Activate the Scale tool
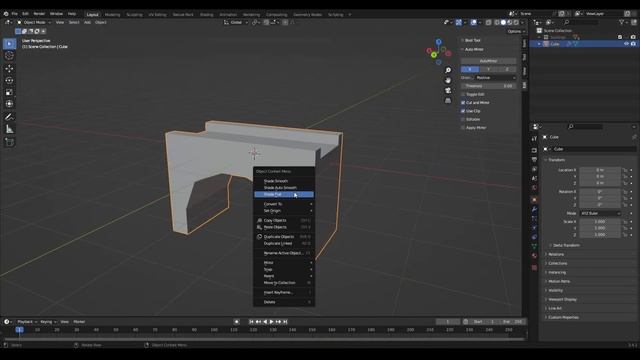640x360 pixels. pyautogui.click(x=9, y=92)
